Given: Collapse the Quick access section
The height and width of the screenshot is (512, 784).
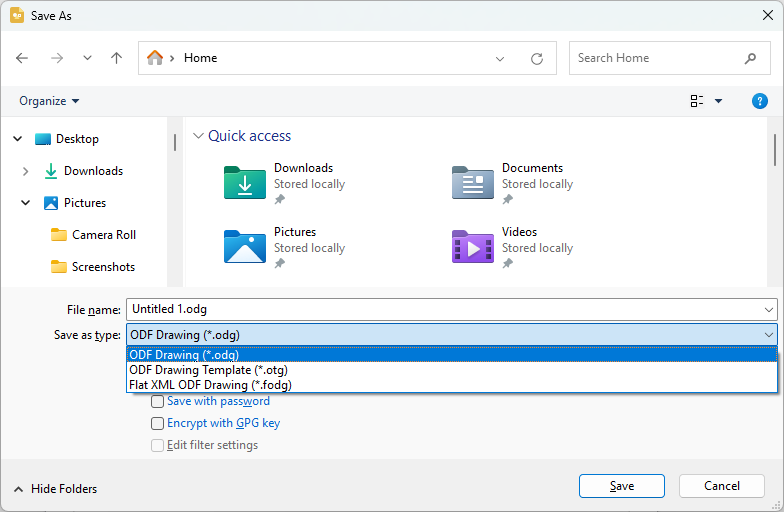Looking at the screenshot, I should pos(198,136).
